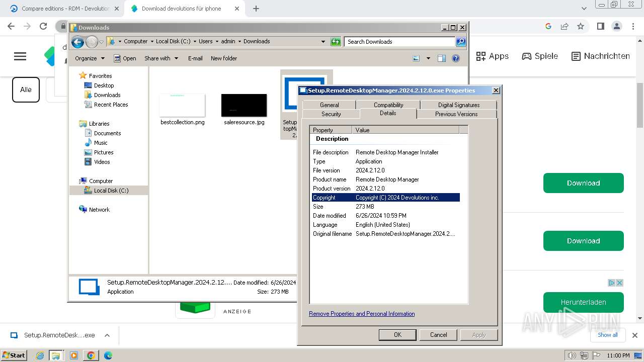Click Cancel in Properties dialog
644x362 pixels.
point(438,335)
